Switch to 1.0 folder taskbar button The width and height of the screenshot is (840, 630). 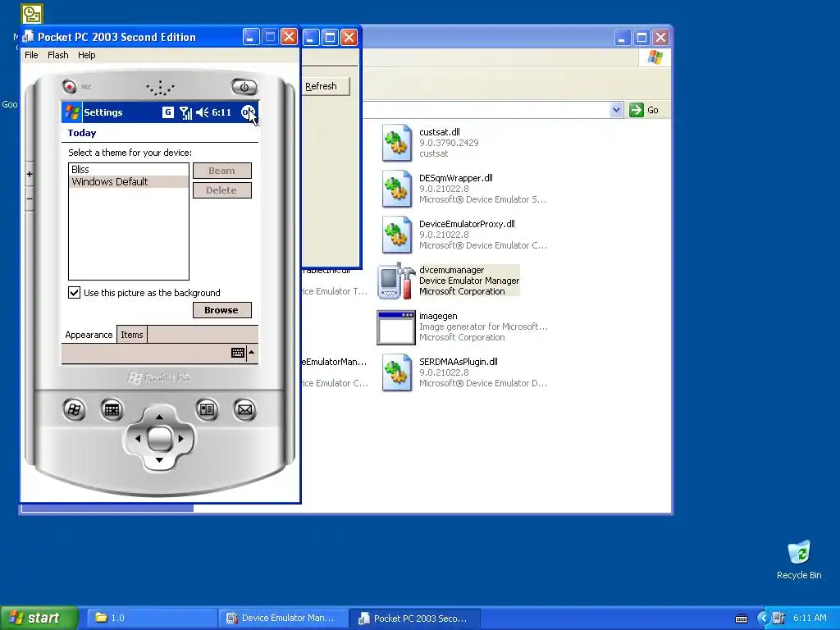pos(152,618)
